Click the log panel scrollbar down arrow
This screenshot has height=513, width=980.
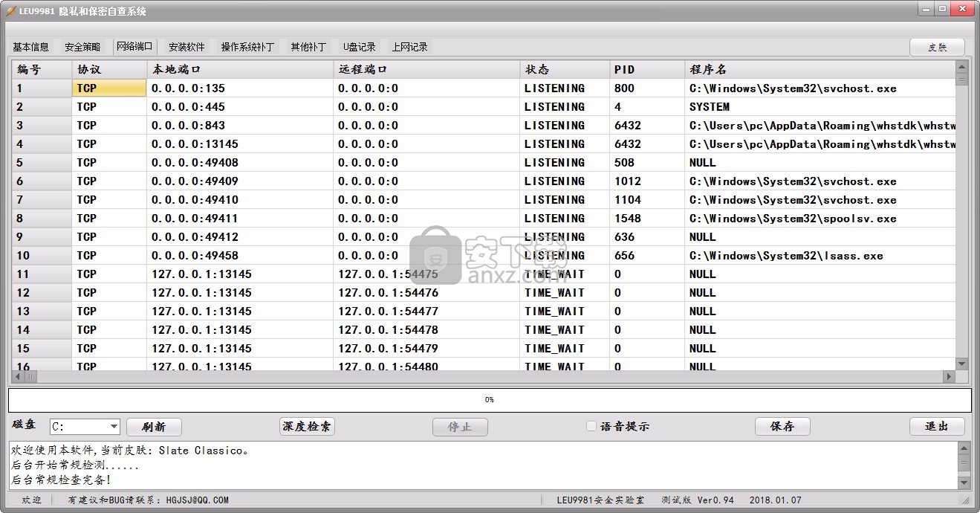coord(964,483)
